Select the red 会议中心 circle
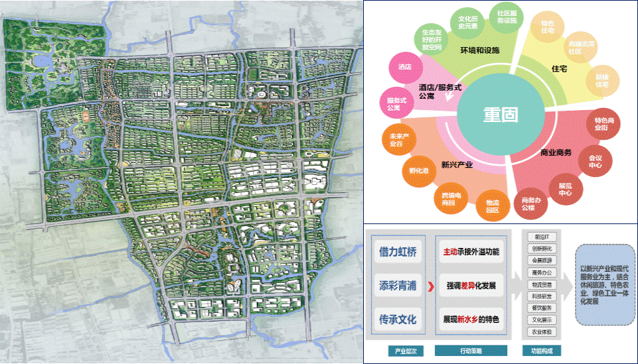 (594, 160)
